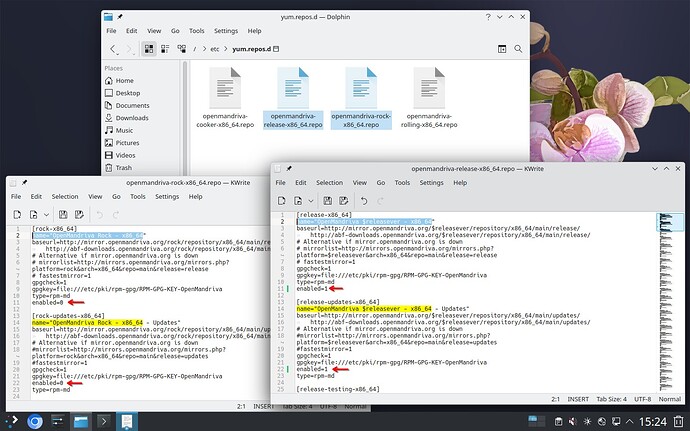Click Redo icon in rock.repo KWrite toolbar
Image resolution: width=690 pixels, height=431 pixels.
coord(116,214)
